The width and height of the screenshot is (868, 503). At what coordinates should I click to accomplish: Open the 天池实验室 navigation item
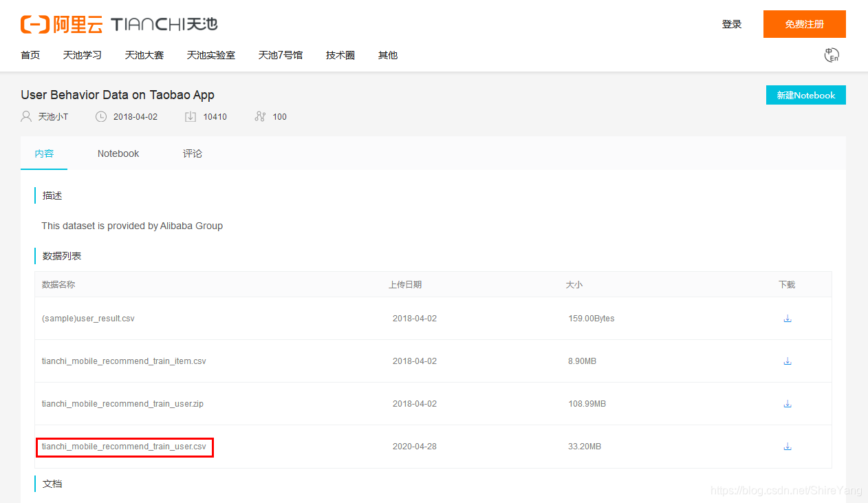pos(211,55)
